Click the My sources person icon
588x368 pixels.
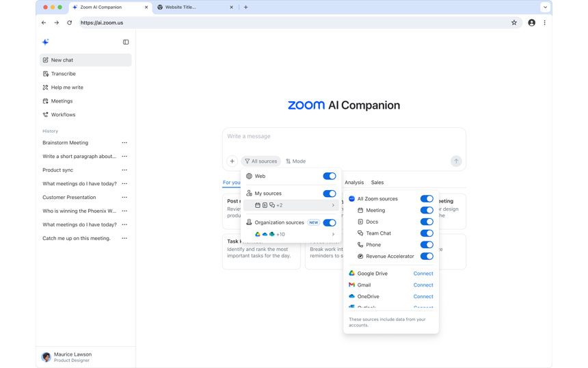click(x=249, y=193)
